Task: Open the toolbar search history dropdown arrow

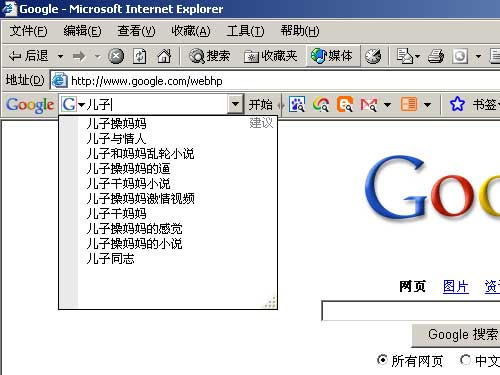Action: [235, 104]
